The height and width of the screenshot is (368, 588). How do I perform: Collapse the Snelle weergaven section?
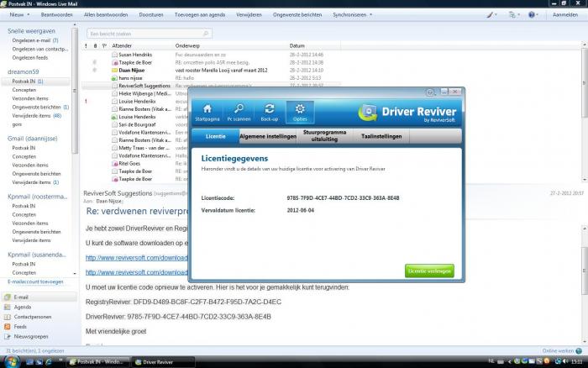click(32, 31)
